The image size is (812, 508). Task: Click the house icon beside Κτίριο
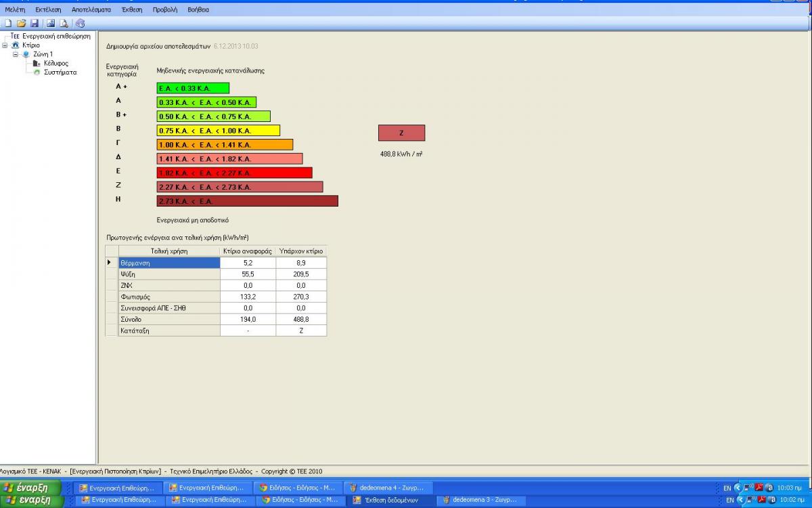16,45
